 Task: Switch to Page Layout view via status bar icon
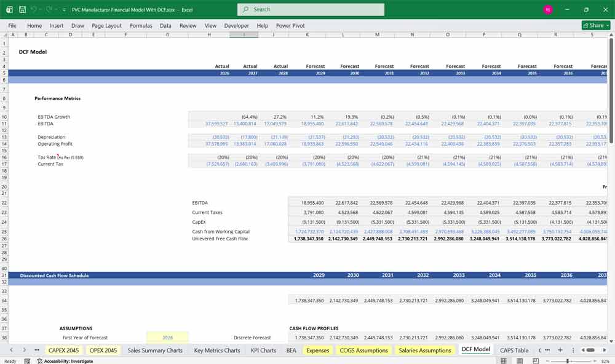tap(519, 360)
